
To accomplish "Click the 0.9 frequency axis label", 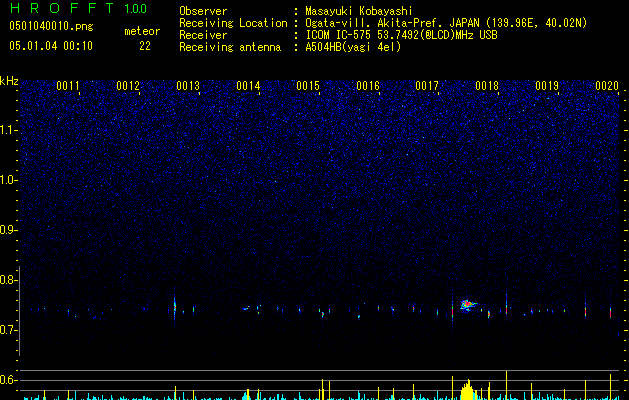I will (x=7, y=230).
